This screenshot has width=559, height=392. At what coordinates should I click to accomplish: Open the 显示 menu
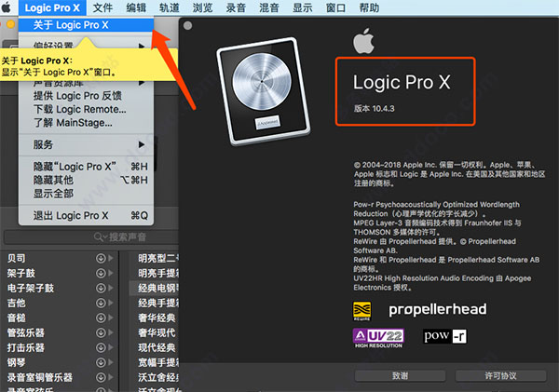[302, 7]
